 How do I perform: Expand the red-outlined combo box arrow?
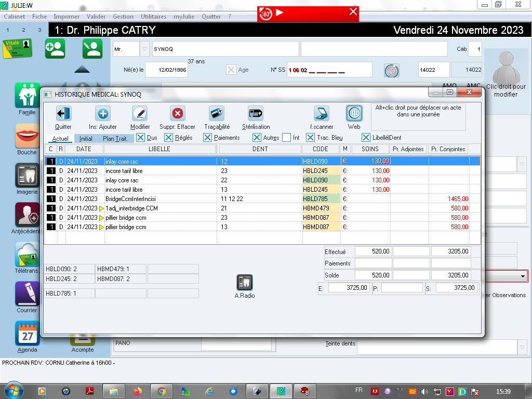click(523, 276)
